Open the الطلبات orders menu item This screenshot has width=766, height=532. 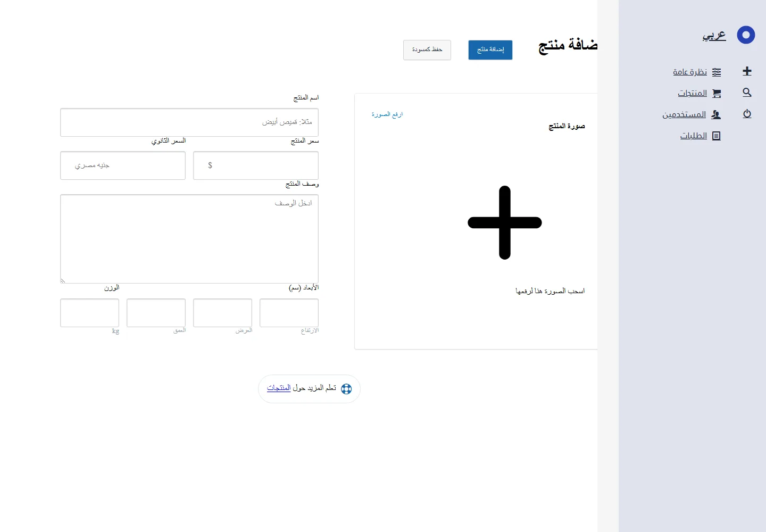click(x=694, y=136)
